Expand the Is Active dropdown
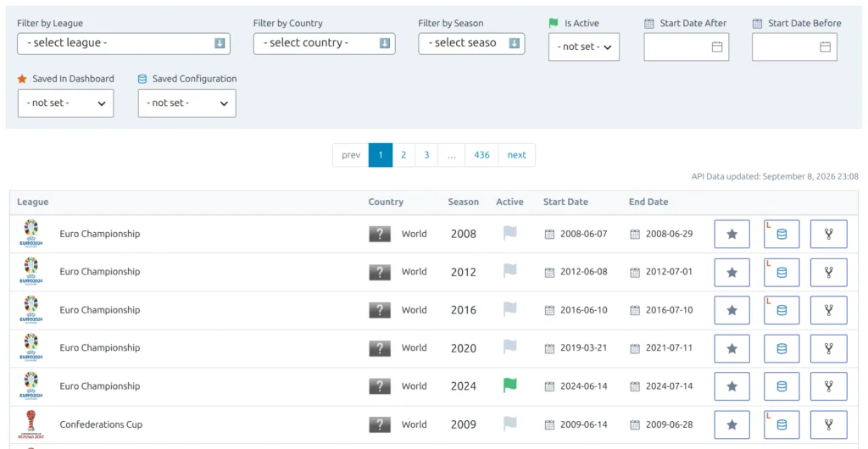 [x=584, y=47]
